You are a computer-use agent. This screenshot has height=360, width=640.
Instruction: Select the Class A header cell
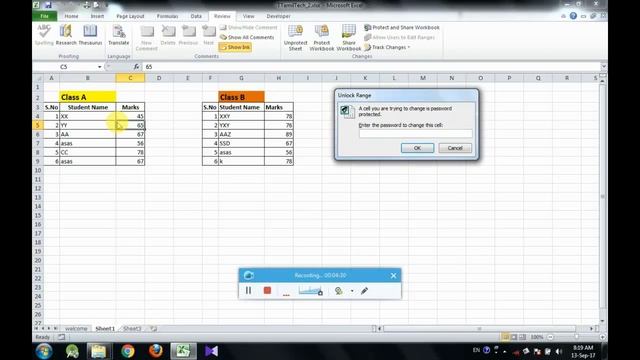tap(87, 97)
